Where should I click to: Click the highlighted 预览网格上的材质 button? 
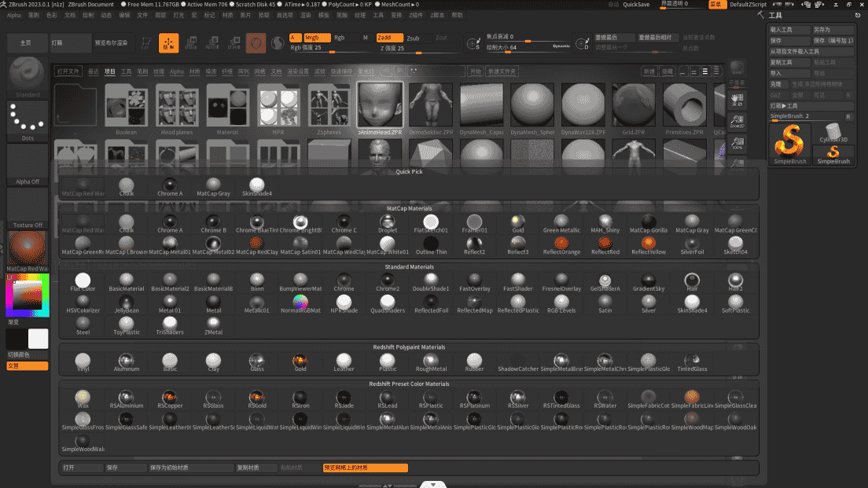pos(365,467)
